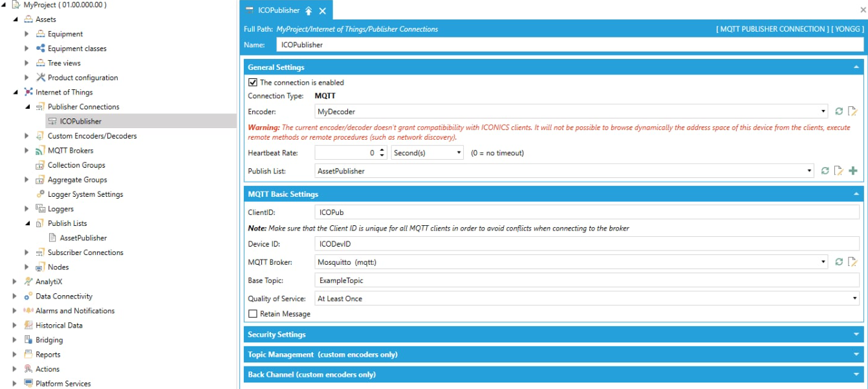Click edit icon beside Publish List dropdown
Image resolution: width=868 pixels, height=389 pixels.
[x=839, y=171]
